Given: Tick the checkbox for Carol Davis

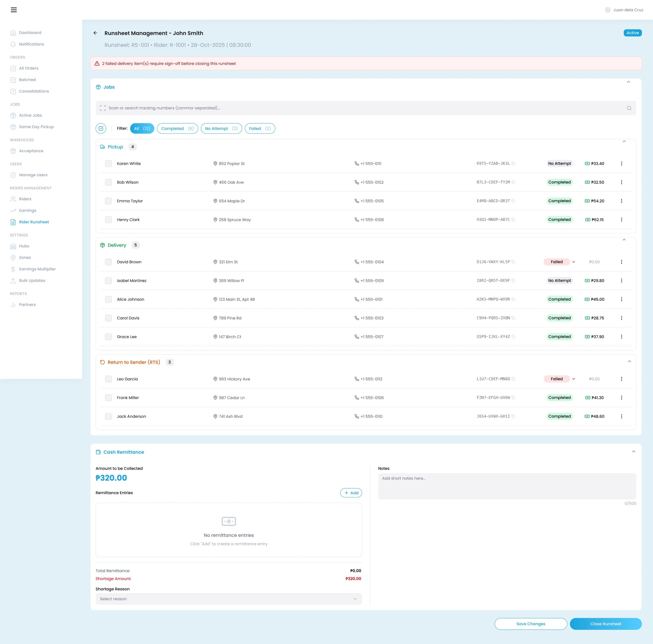Looking at the screenshot, I should [x=109, y=318].
